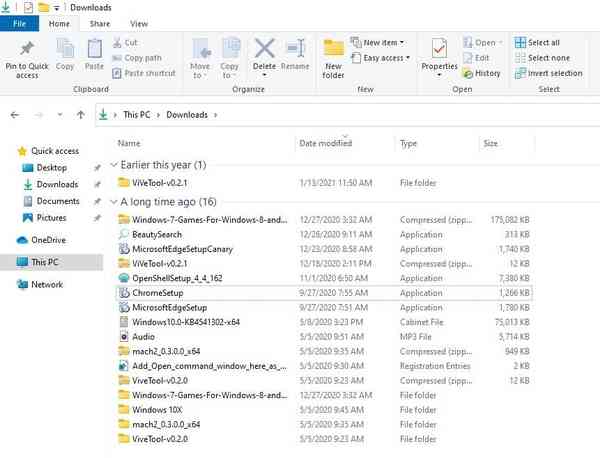This screenshot has width=600, height=458.
Task: Click Invert selection in ribbon
Action: [549, 73]
